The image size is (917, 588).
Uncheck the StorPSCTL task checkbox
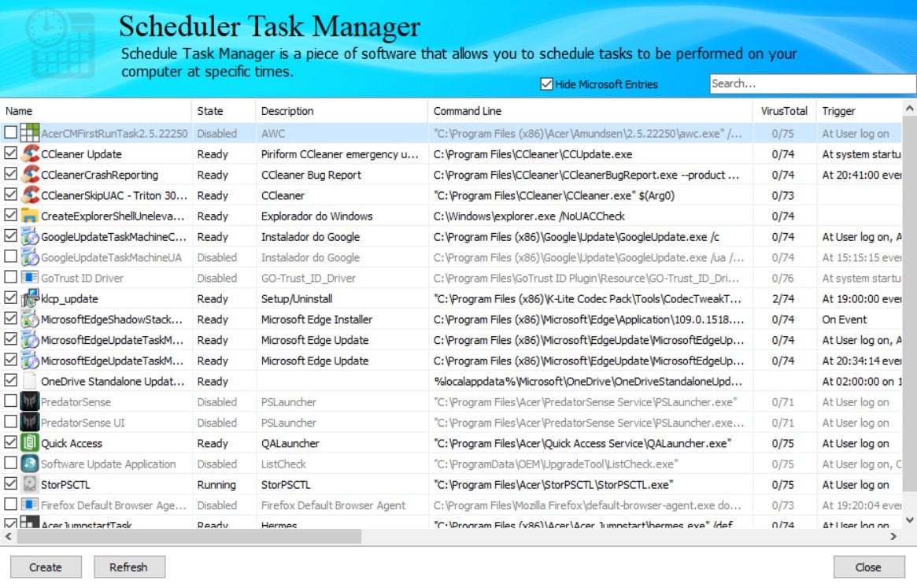[10, 483]
